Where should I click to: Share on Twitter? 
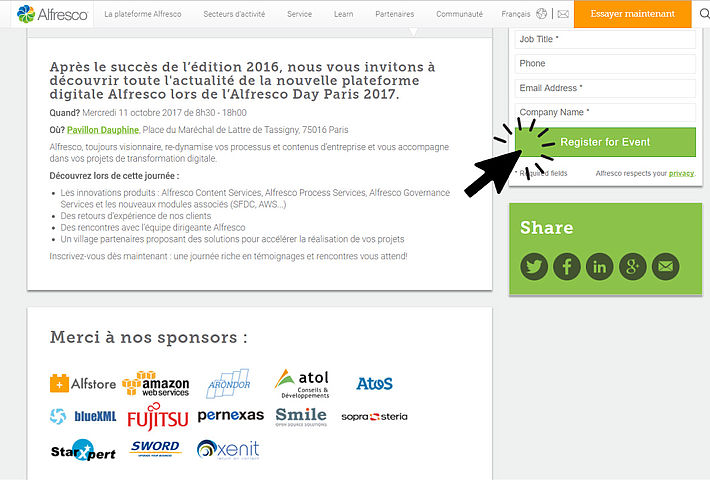pos(534,266)
